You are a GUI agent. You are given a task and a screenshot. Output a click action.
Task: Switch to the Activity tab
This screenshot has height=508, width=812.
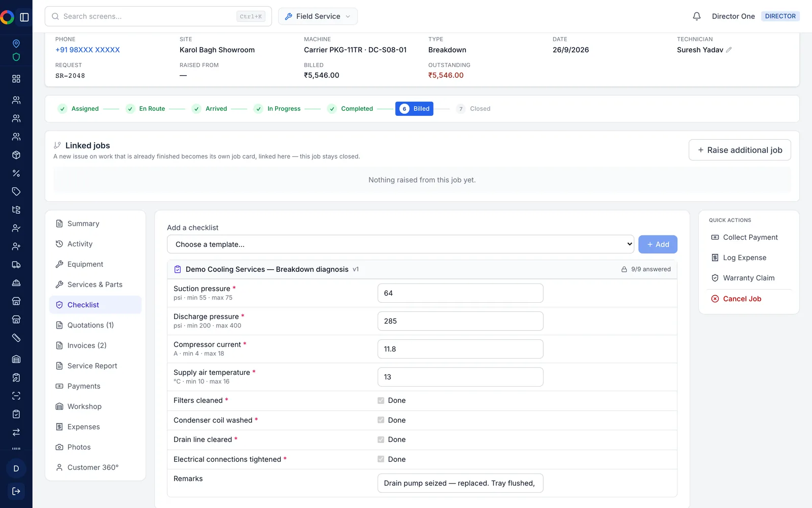pyautogui.click(x=95, y=244)
